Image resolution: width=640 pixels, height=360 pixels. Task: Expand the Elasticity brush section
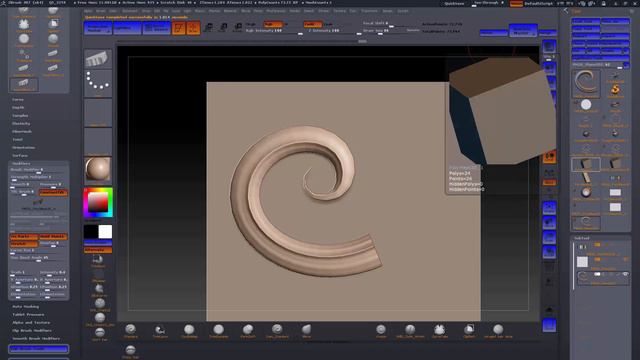[21, 123]
